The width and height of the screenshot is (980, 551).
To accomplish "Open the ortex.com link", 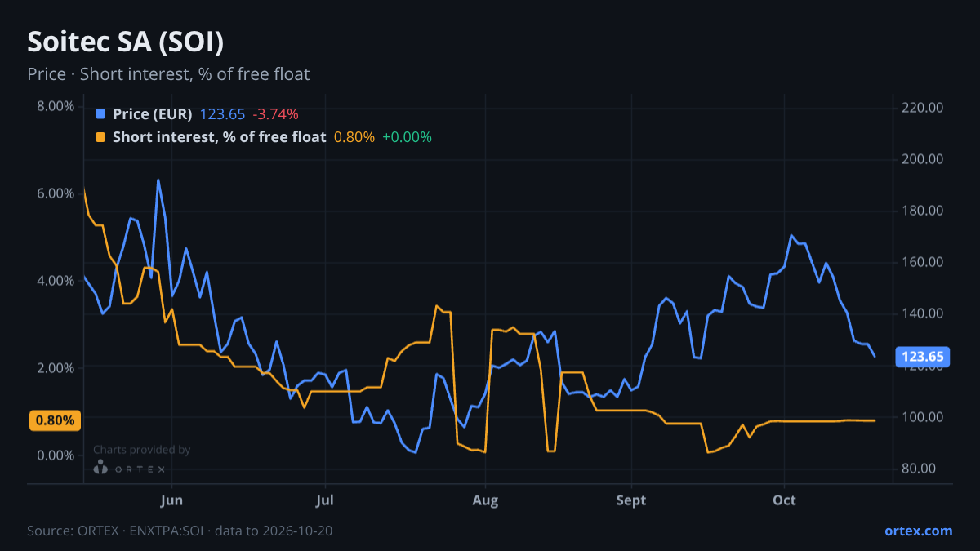I will (918, 531).
